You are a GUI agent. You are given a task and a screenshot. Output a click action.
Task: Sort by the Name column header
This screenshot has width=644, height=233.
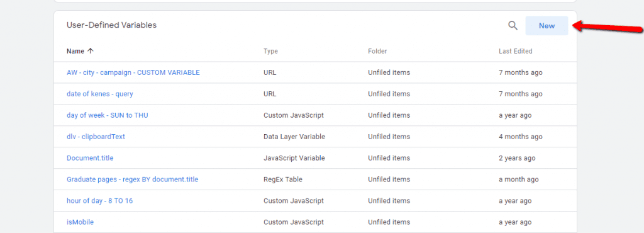click(x=75, y=52)
